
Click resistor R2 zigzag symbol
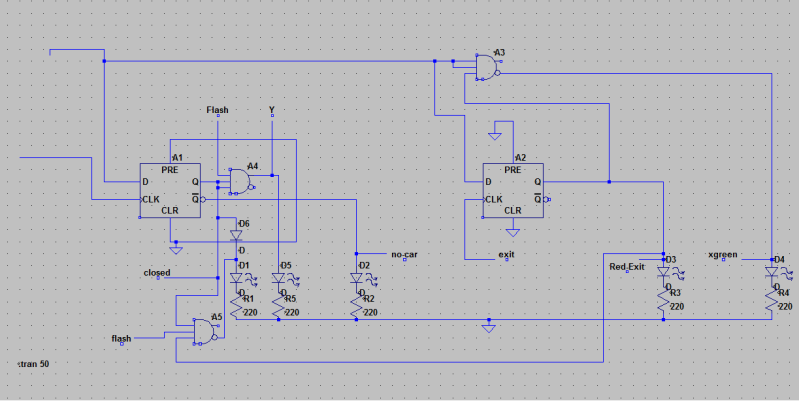[x=356, y=307]
